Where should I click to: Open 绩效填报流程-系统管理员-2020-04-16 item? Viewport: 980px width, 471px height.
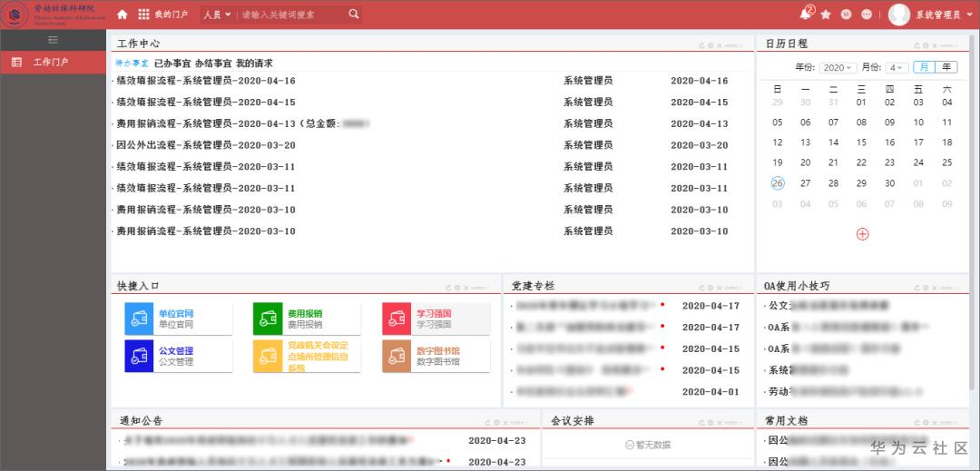[x=206, y=81]
